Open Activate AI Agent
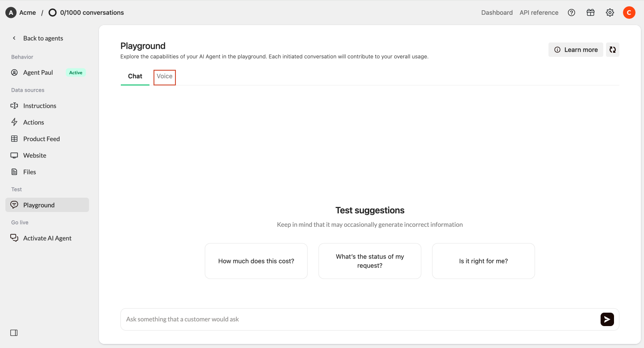This screenshot has width=644, height=348. pos(47,238)
